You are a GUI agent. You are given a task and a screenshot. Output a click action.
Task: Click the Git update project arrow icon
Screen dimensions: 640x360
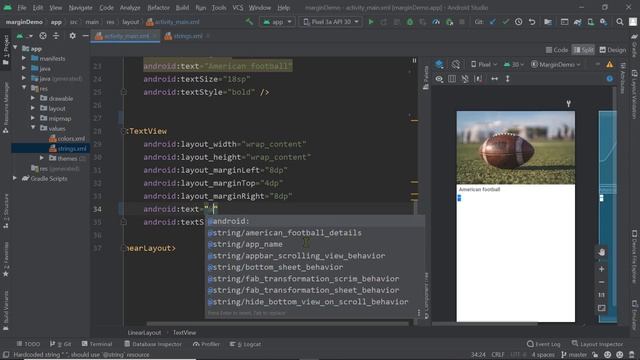click(x=493, y=22)
